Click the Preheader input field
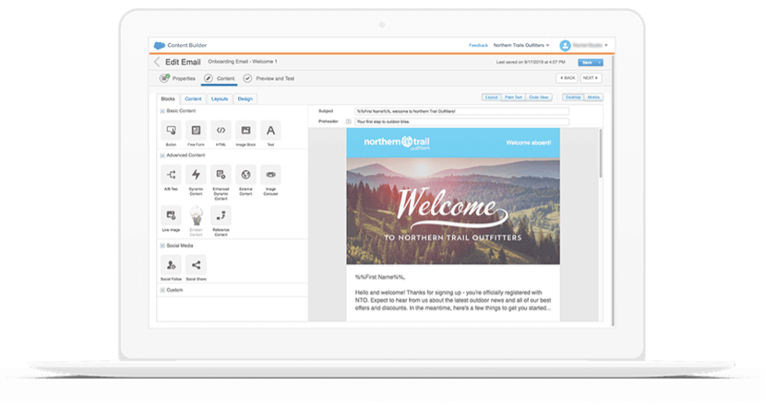The height and width of the screenshot is (405, 768). click(x=463, y=122)
